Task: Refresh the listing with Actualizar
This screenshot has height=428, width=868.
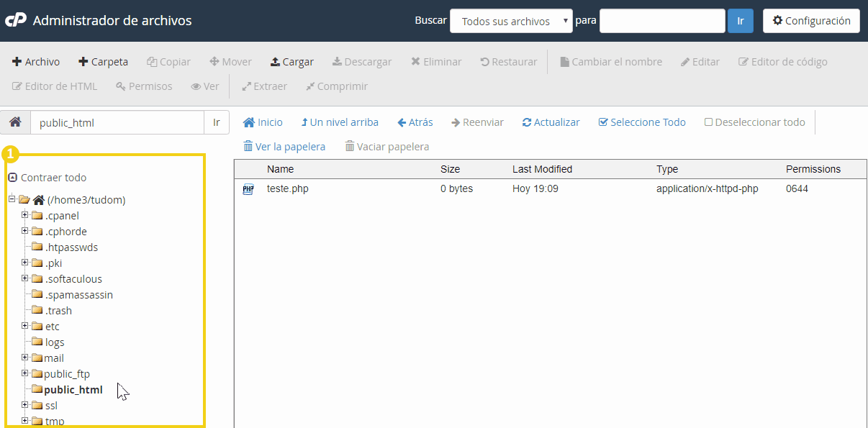Action: (x=551, y=122)
